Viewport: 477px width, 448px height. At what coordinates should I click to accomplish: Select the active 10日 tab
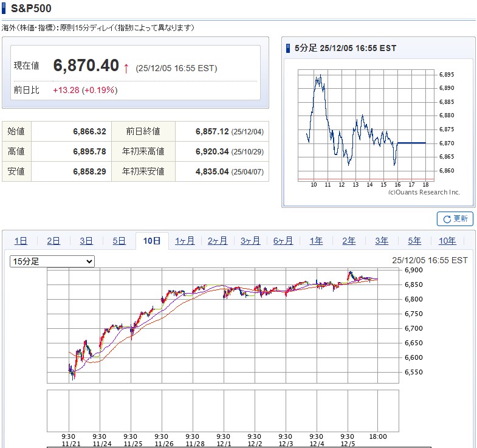point(152,241)
